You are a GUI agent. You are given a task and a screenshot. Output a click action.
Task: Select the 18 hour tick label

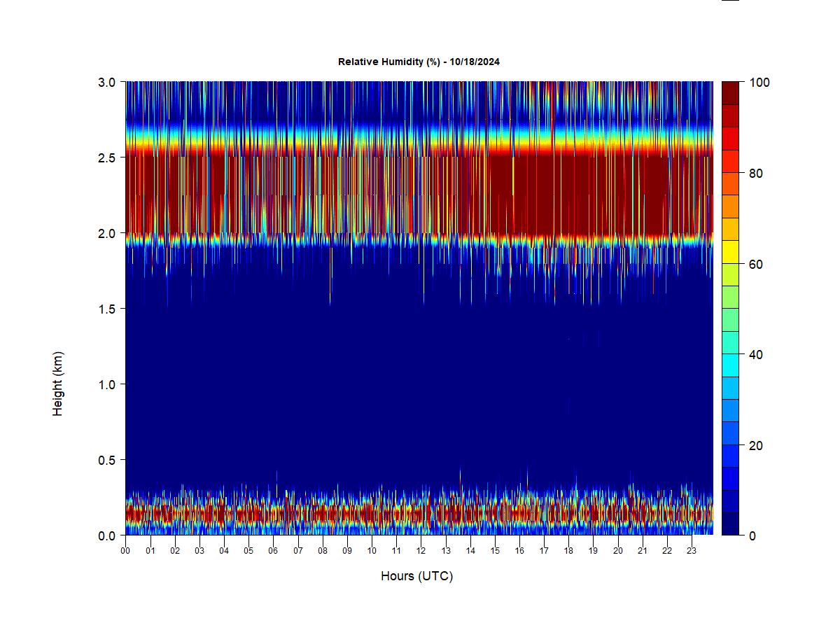568,551
